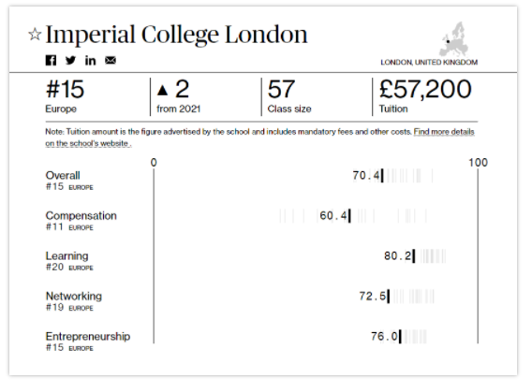Click the Imperial College London heading

[176, 36]
